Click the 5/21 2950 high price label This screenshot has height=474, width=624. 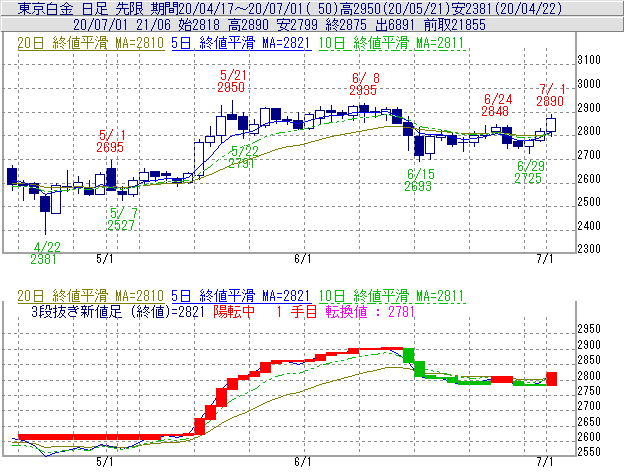click(x=232, y=81)
